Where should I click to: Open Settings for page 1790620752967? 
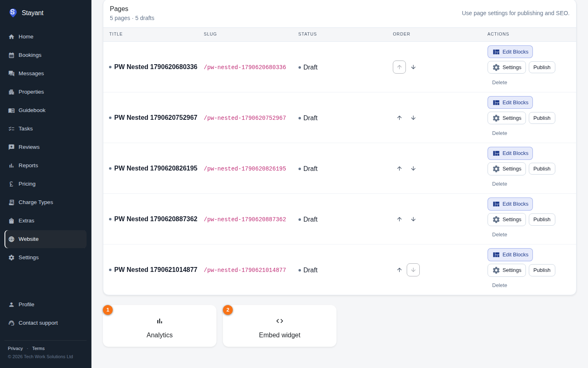(507, 118)
